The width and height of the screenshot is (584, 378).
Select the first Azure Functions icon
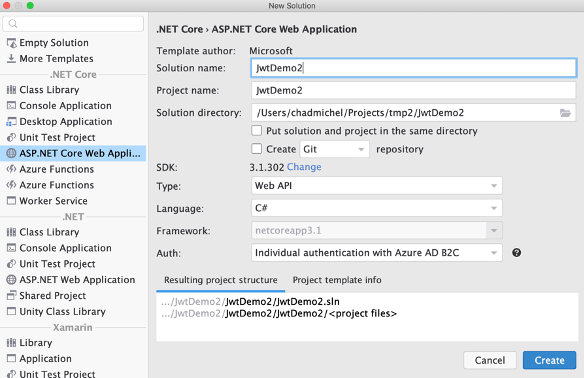click(x=12, y=169)
